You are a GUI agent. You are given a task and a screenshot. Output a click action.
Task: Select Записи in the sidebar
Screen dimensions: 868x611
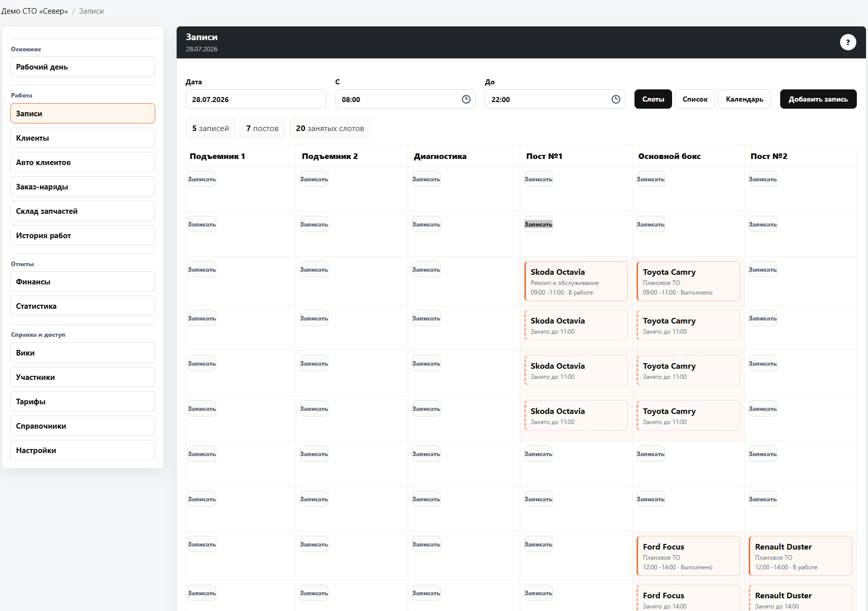(83, 113)
